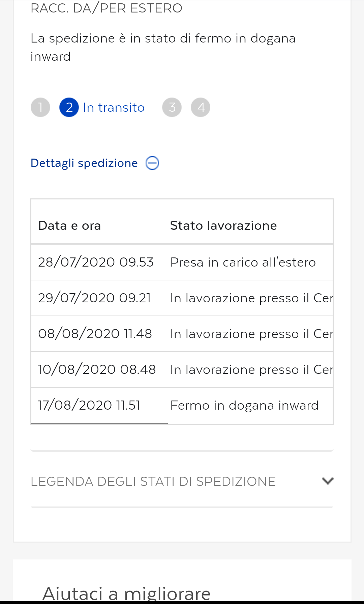Click the 'Dettagli spedizione' link
Screen dimensions: 364x604
[x=84, y=163]
